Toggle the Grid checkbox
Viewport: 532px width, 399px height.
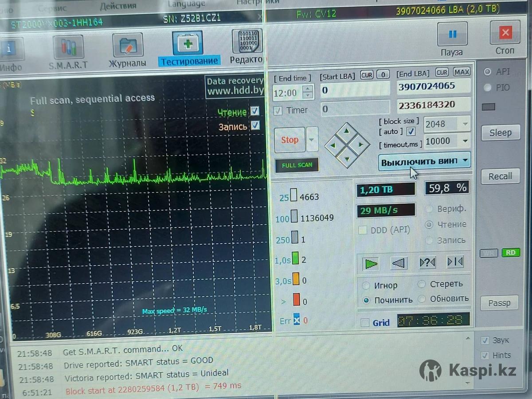coord(365,323)
